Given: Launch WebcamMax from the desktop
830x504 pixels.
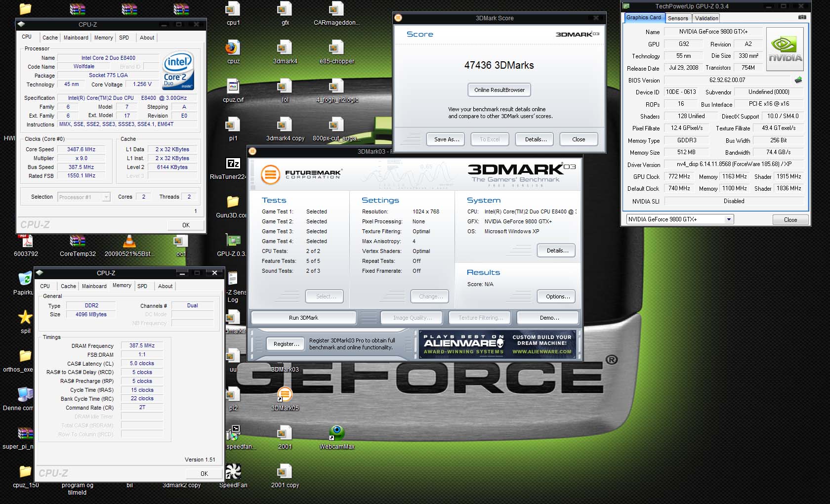Looking at the screenshot, I should point(336,433).
